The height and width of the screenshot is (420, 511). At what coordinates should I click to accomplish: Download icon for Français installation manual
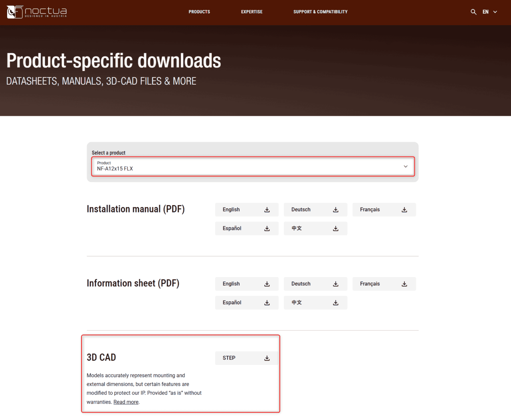point(404,210)
